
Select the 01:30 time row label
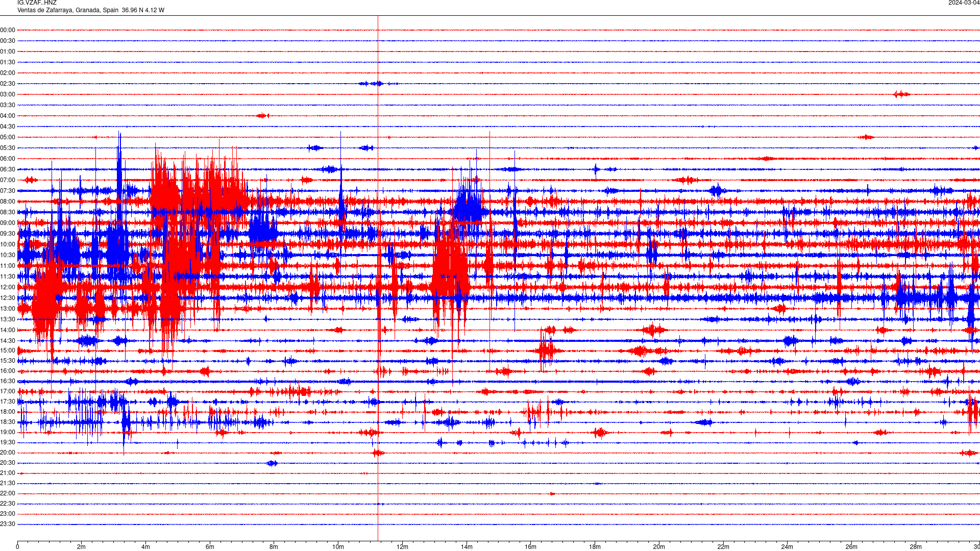tap(8, 62)
